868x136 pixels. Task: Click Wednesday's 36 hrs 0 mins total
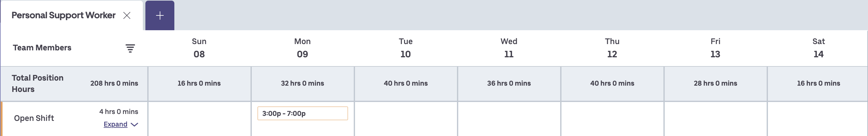pyautogui.click(x=509, y=83)
